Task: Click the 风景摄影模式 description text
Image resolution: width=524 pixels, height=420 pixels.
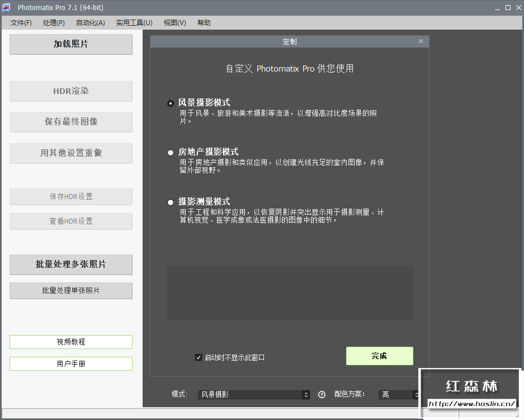Action: [278, 117]
